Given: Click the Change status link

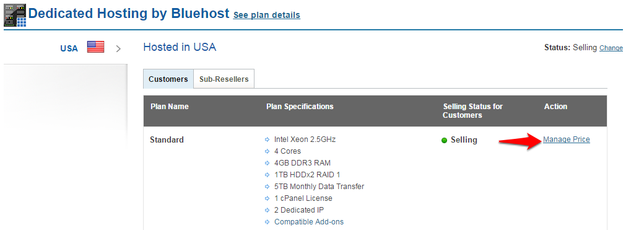Looking at the screenshot, I should tap(611, 48).
